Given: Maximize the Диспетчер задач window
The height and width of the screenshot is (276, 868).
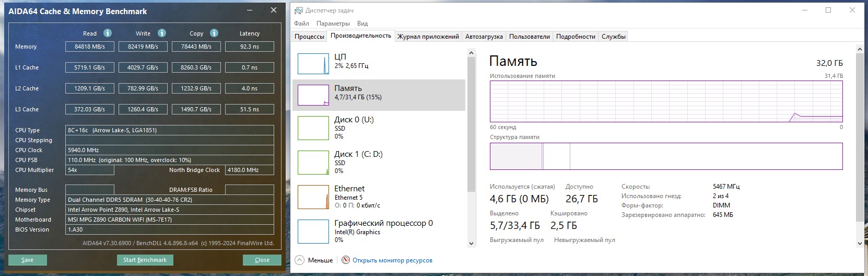Looking at the screenshot, I should click(x=828, y=10).
